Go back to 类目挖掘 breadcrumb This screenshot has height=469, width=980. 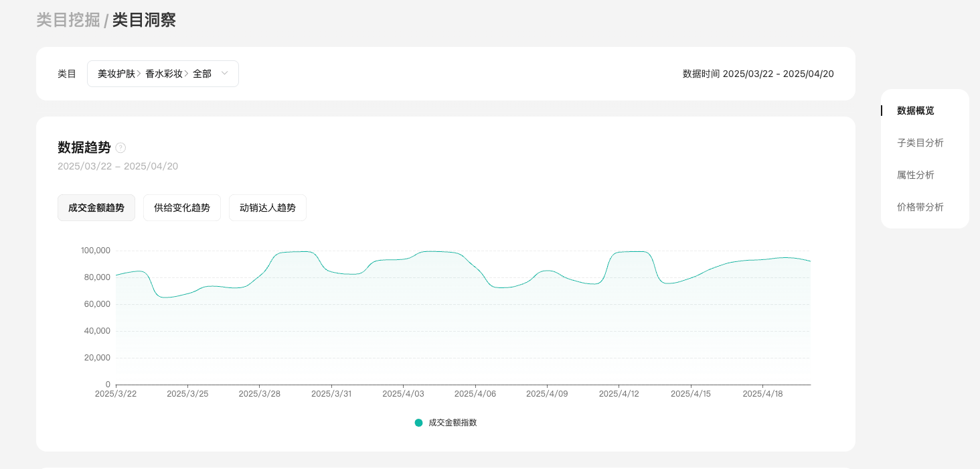coord(68,20)
